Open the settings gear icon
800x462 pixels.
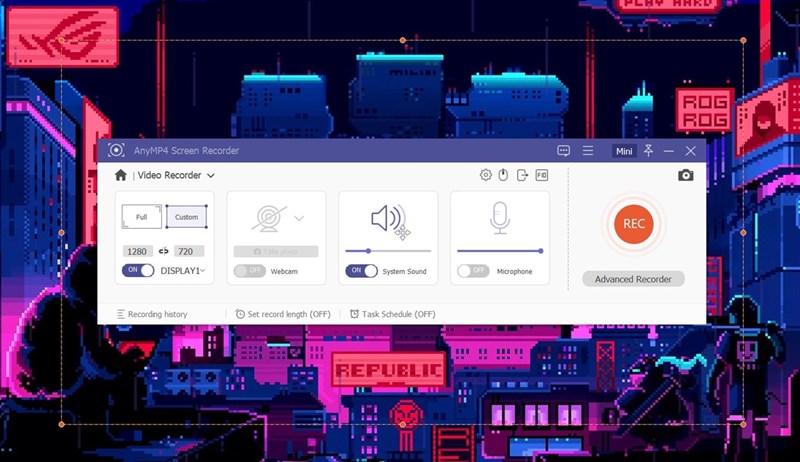coord(486,175)
